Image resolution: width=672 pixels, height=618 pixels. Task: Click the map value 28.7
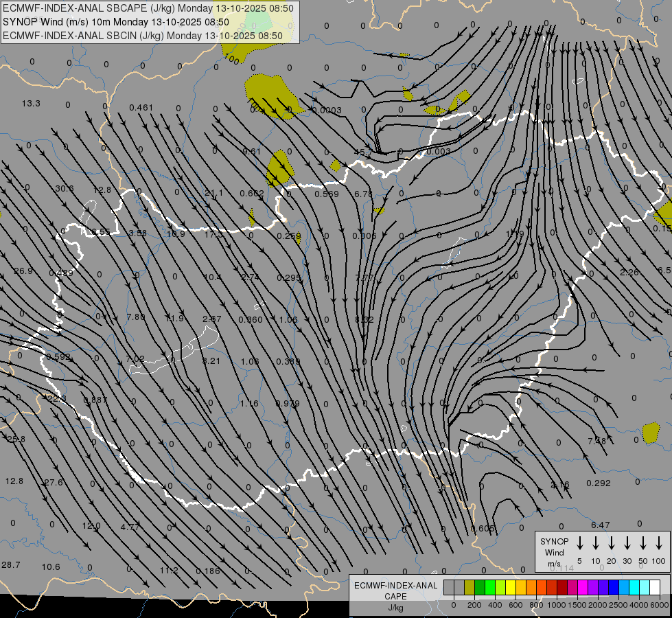11,565
